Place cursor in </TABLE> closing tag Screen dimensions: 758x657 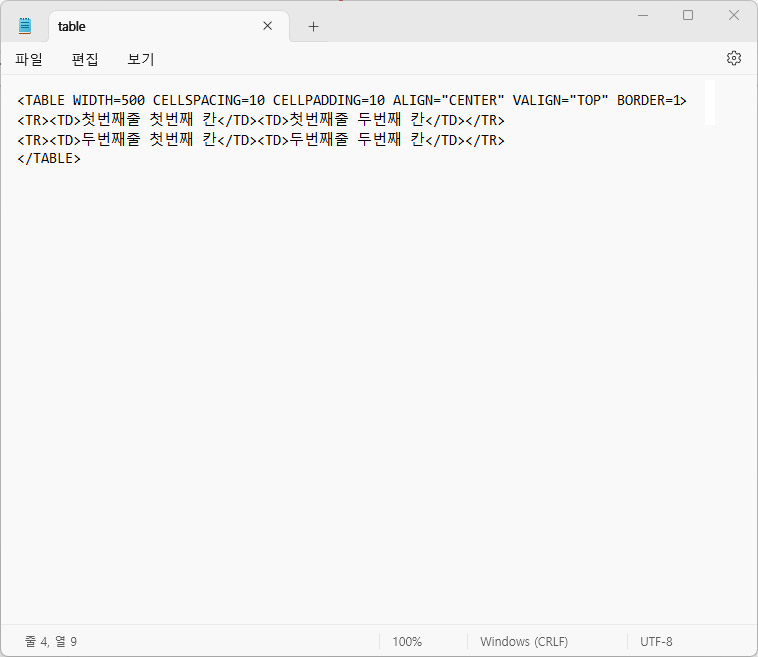[49, 159]
